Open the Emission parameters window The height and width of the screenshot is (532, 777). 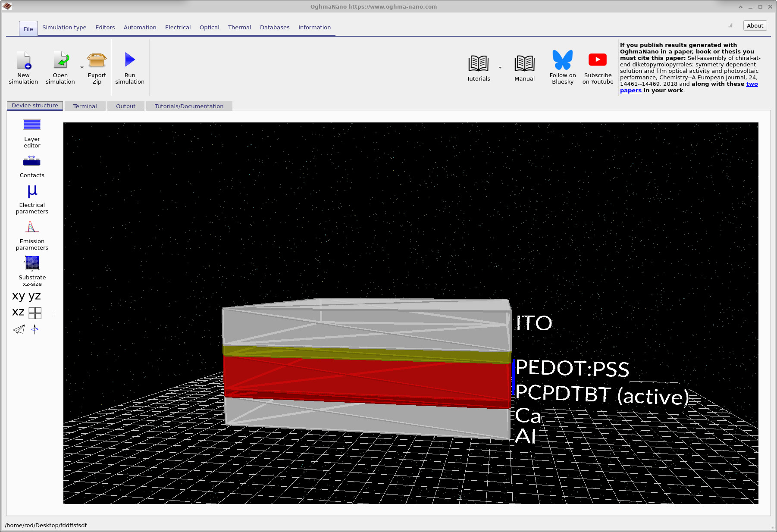tap(32, 227)
